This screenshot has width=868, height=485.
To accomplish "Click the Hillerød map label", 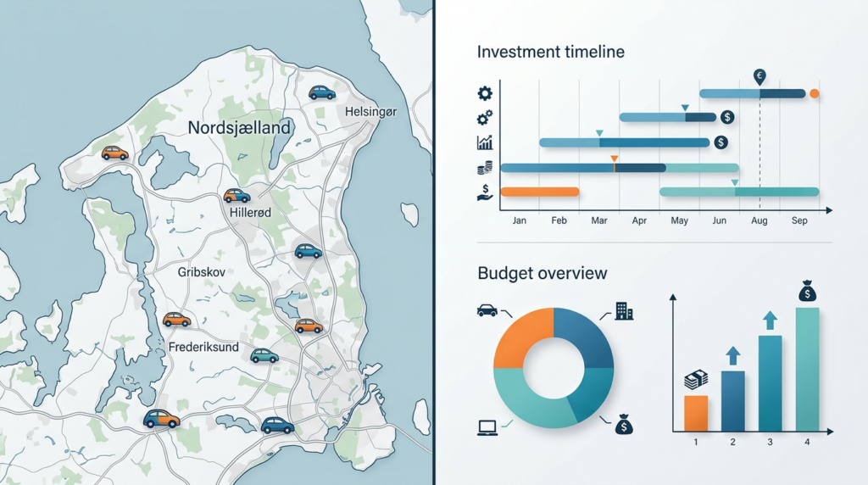I will coord(250,212).
